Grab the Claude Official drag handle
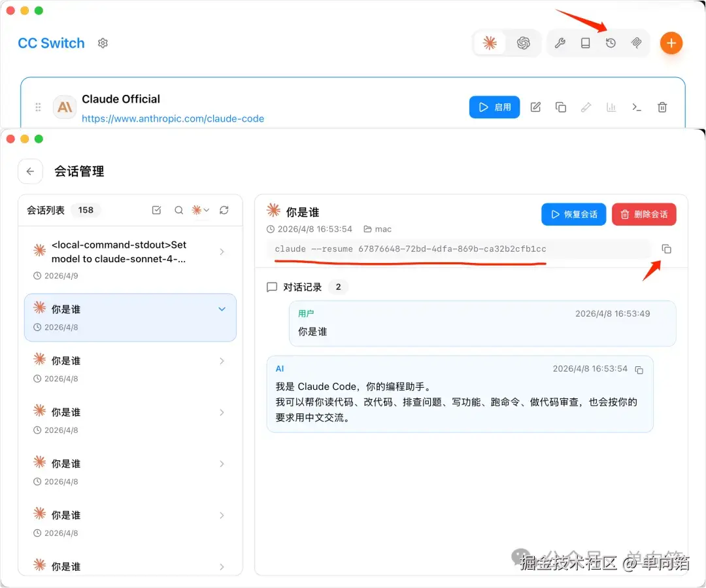Viewport: 706px width, 588px height. [38, 107]
